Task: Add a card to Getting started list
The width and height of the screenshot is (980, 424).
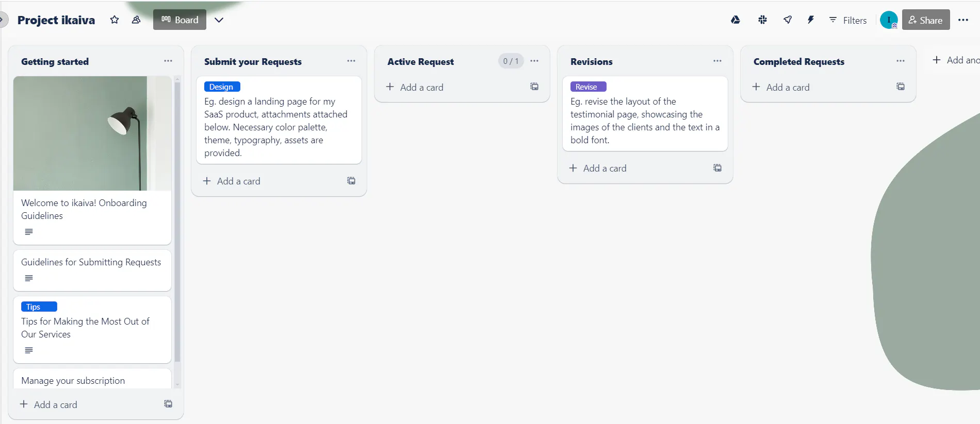Action: (x=48, y=404)
